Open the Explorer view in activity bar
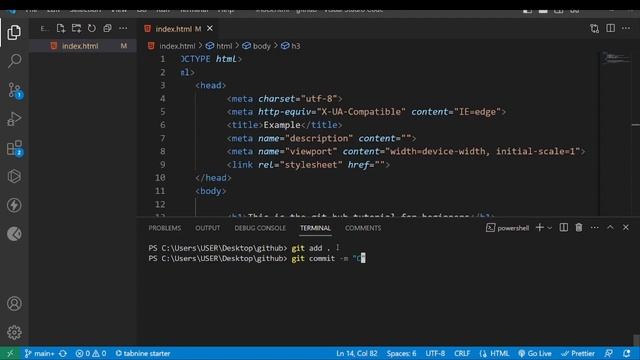The image size is (640, 360). pos(14,32)
